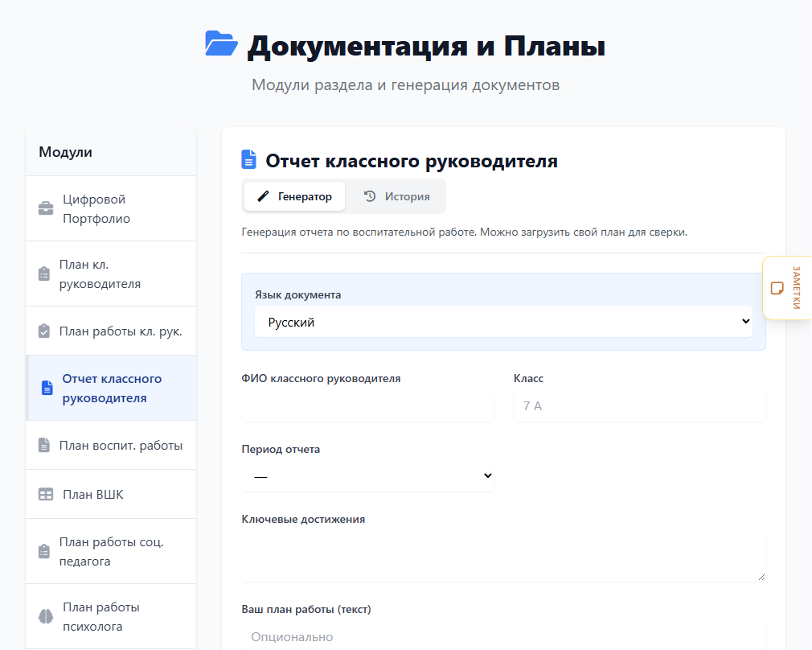Screen dimensions: 812x650
Task: Click the sticky note icon on the Заметки tab
Action: pos(777,288)
